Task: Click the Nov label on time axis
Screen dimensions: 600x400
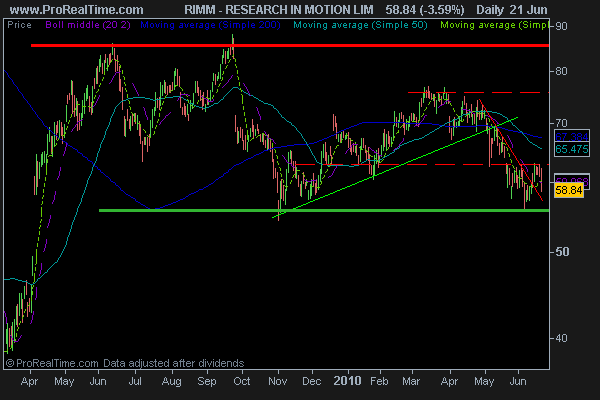Action: click(278, 381)
